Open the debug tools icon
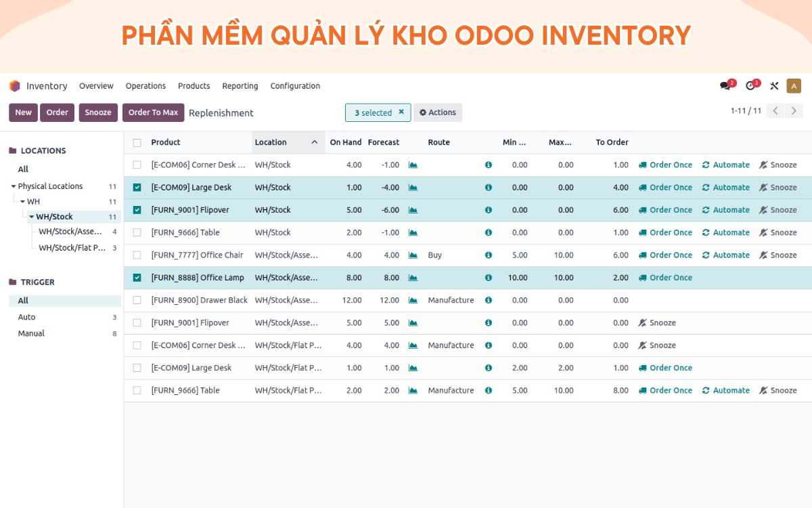 pos(774,86)
